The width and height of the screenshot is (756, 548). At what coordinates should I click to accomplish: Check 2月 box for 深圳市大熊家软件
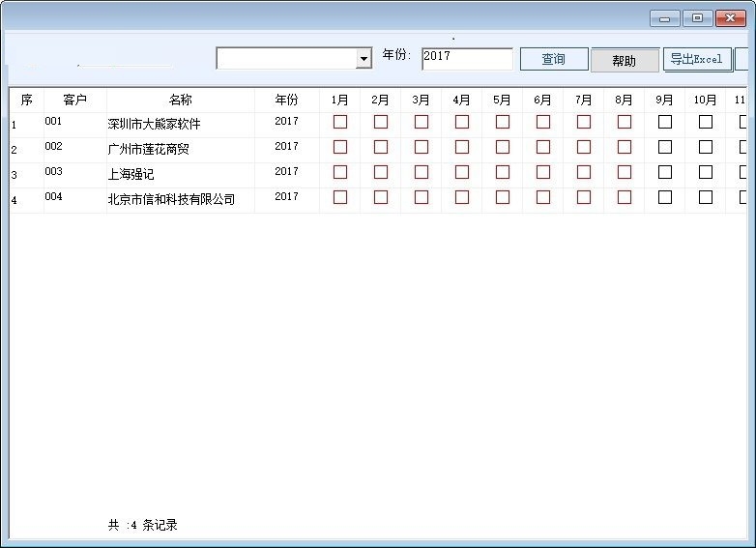[380, 122]
